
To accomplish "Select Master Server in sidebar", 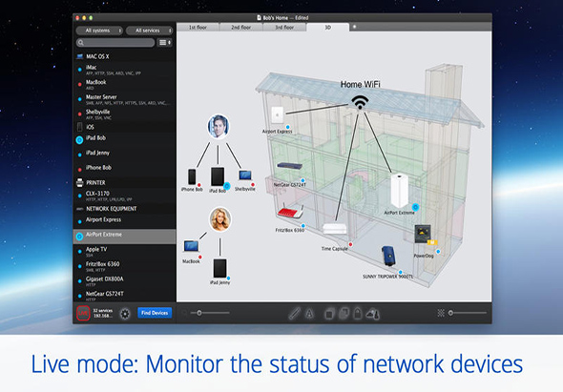I will tap(125, 99).
